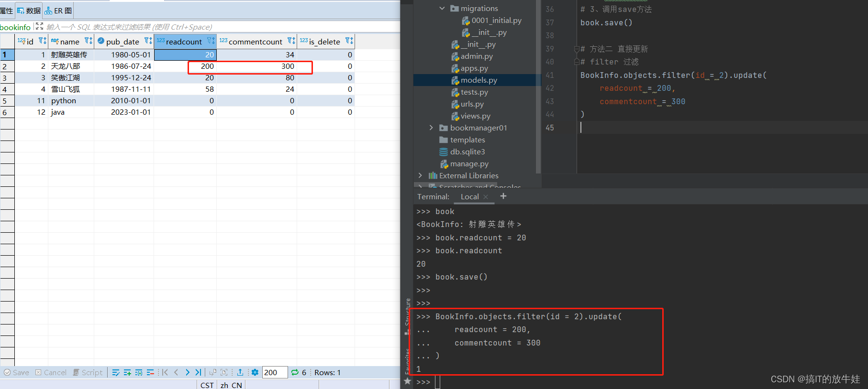Click code line 45 in editor
This screenshot has height=389, width=868.
tap(723, 128)
